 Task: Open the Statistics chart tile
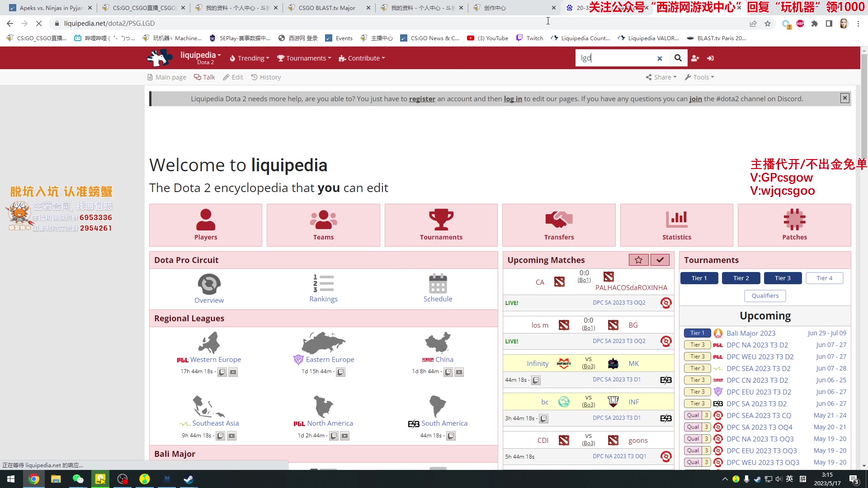point(677,225)
